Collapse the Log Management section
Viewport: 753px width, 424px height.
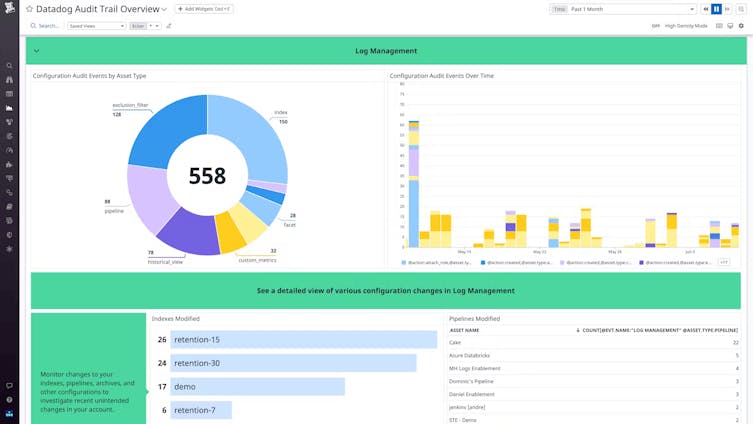pyautogui.click(x=37, y=50)
